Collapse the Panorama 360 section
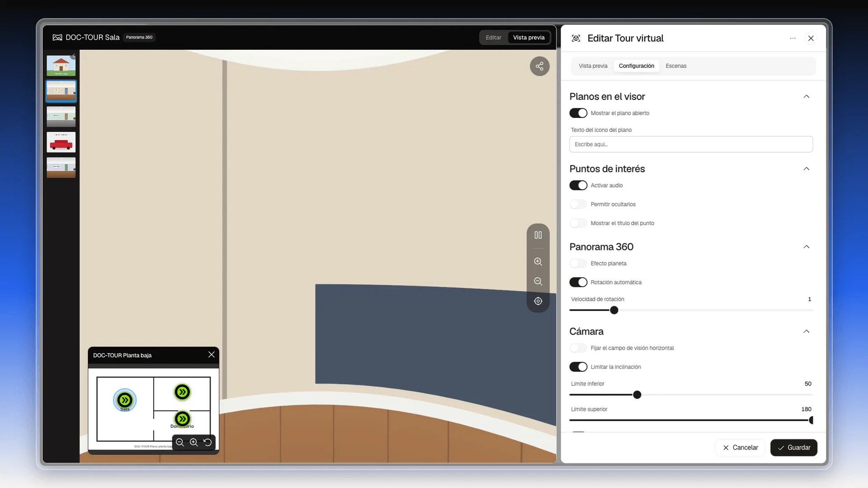 [x=806, y=247]
